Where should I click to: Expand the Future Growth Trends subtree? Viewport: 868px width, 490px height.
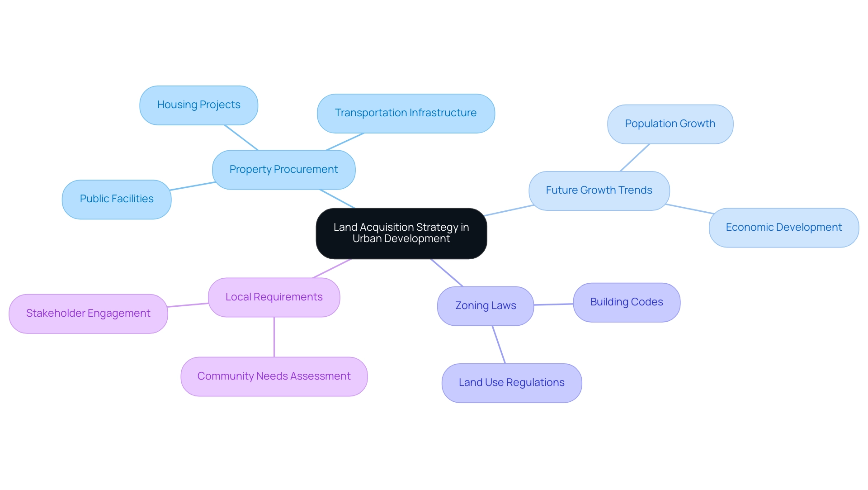[598, 189]
